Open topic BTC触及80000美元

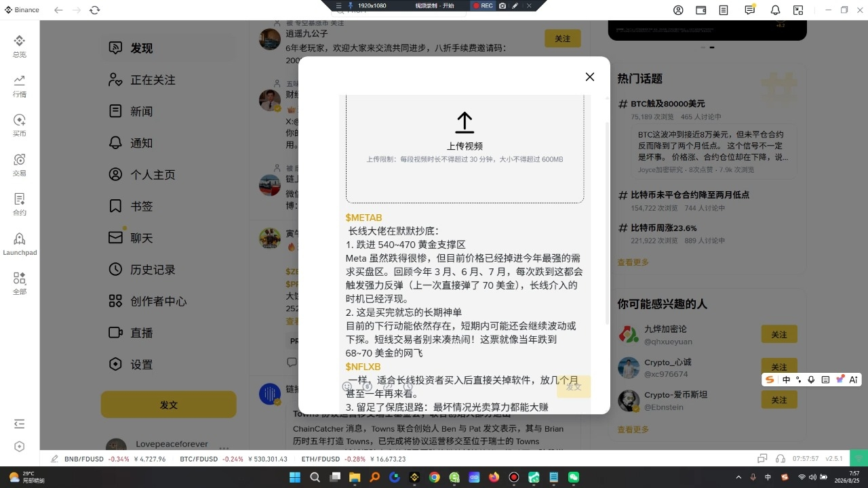[668, 104]
